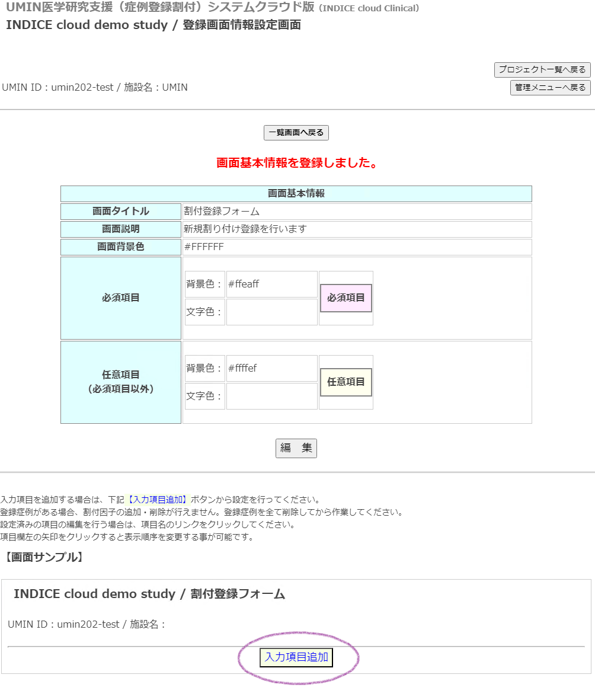Go back using the 一覧画面へ戻る button
The image size is (595, 700).
(296, 133)
